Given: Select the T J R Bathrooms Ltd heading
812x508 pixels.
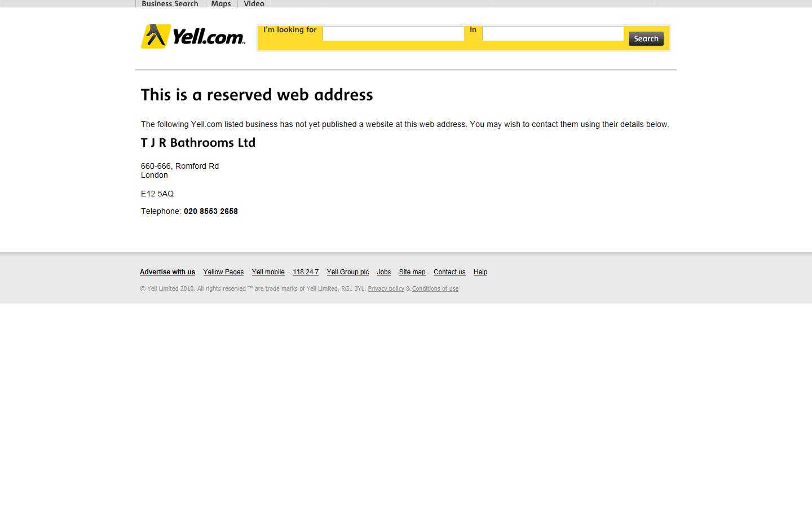Looking at the screenshot, I should [198, 143].
